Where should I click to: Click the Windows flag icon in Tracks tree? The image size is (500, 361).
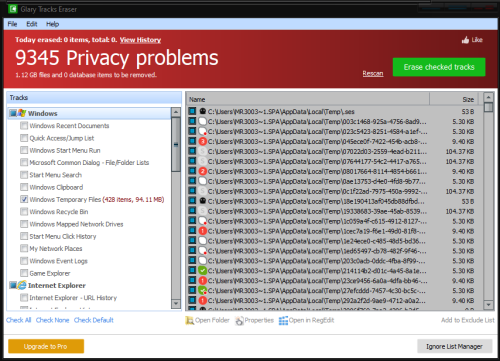pyautogui.click(x=22, y=113)
